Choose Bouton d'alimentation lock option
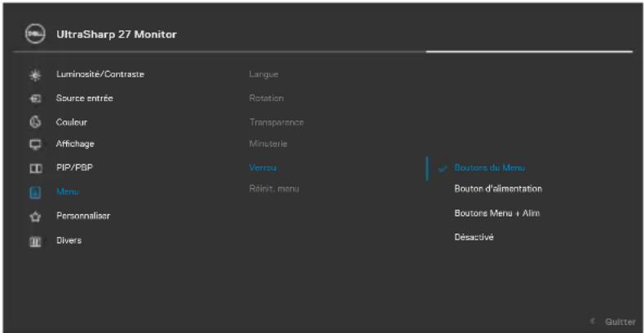The width and height of the screenshot is (644, 333). 498,189
